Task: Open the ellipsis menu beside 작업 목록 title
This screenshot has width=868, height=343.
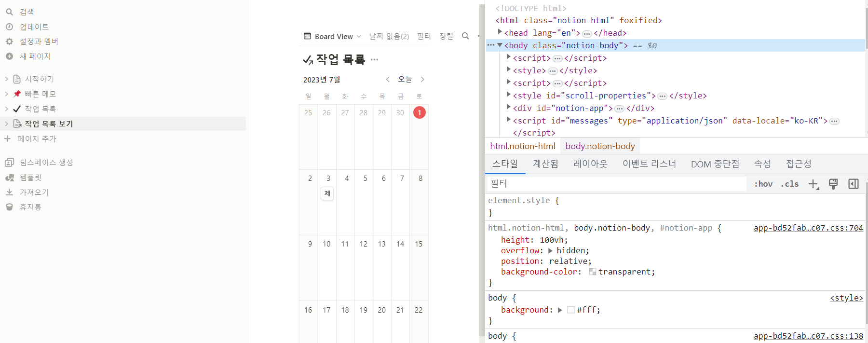Action: tap(375, 59)
